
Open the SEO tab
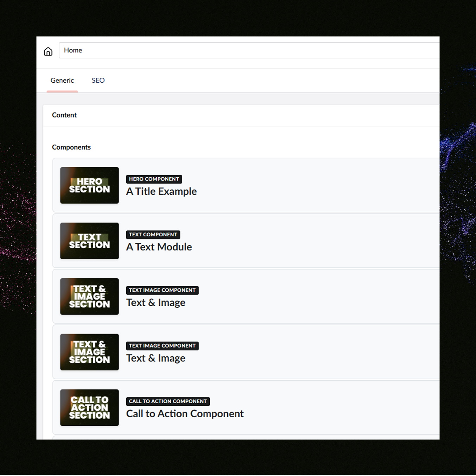click(x=98, y=81)
